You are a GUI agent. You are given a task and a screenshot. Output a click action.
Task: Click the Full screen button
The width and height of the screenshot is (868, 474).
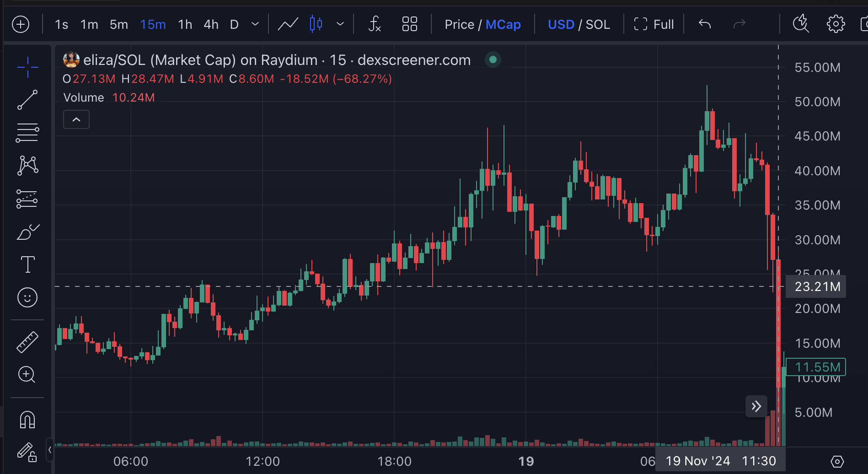654,24
